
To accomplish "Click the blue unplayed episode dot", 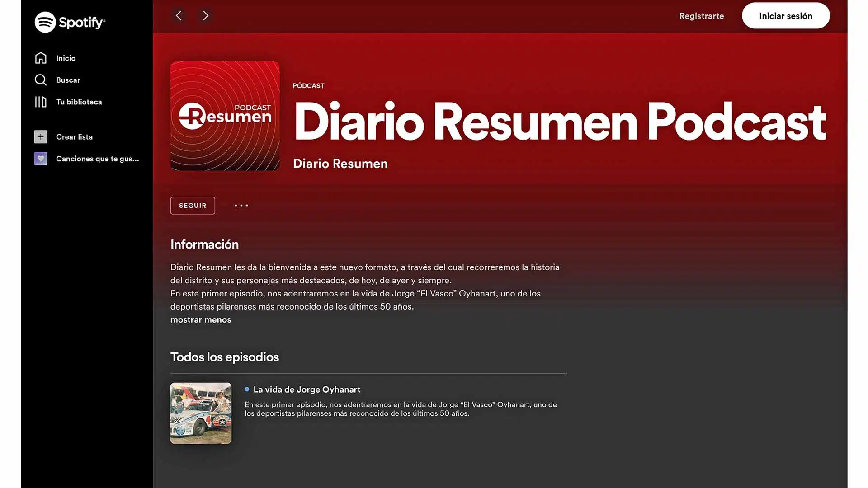I will [247, 389].
